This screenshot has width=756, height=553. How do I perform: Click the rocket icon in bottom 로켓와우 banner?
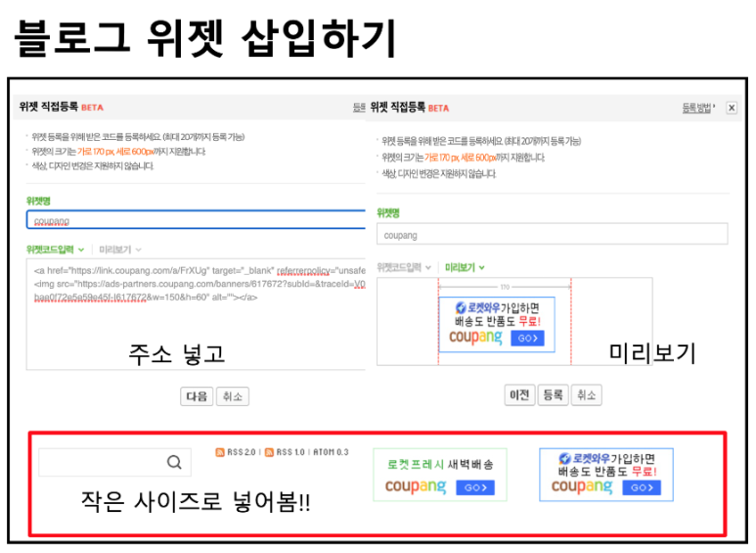[x=564, y=458]
